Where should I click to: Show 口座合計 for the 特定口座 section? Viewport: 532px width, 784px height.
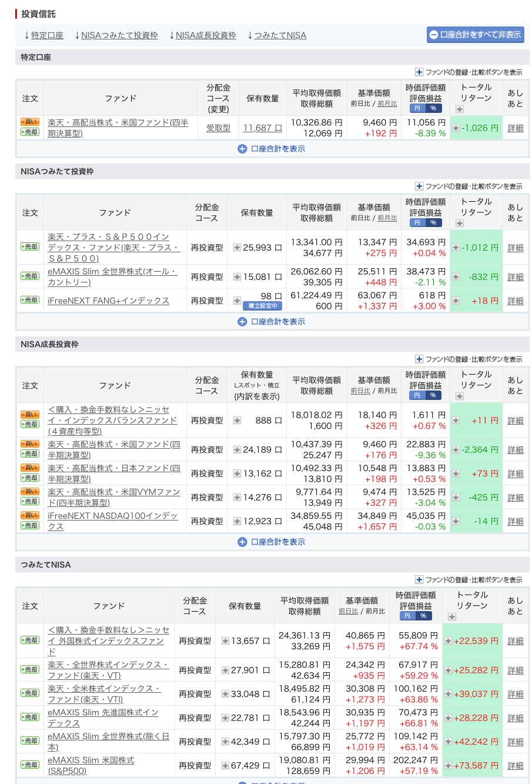tap(272, 149)
